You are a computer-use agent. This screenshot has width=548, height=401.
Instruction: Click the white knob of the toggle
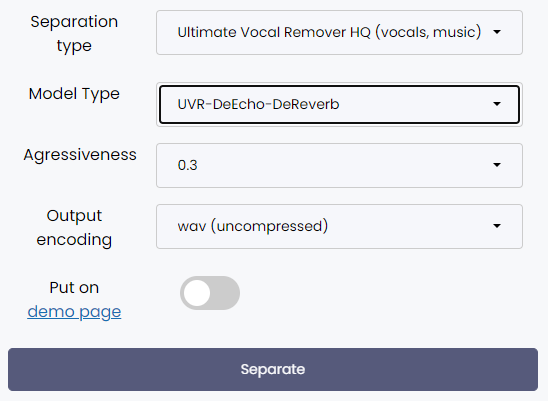coord(197,293)
